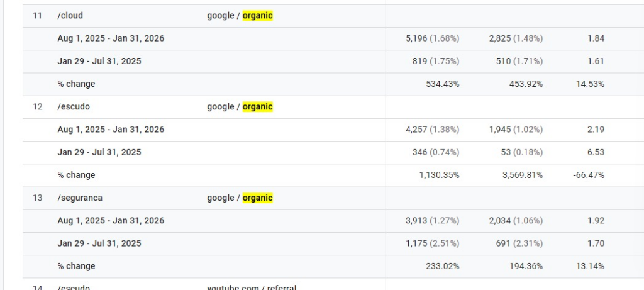This screenshot has width=644, height=290.
Task: Click the /seguranca page path in row 13
Action: [80, 198]
